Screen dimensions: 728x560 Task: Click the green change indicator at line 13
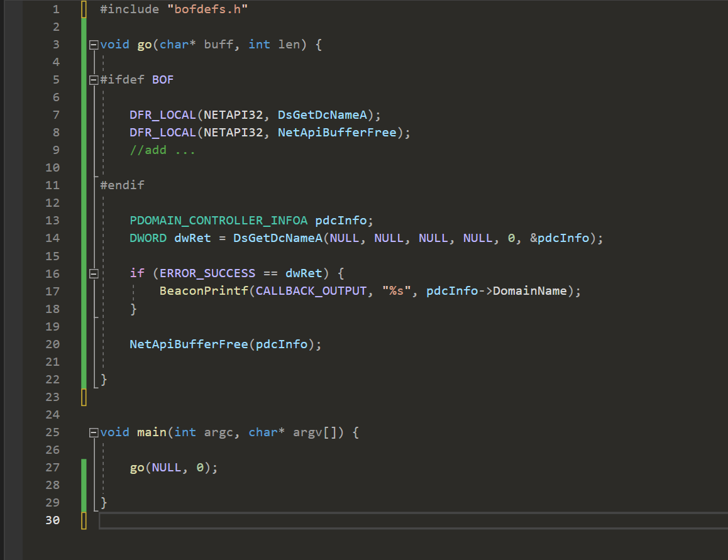(x=84, y=220)
